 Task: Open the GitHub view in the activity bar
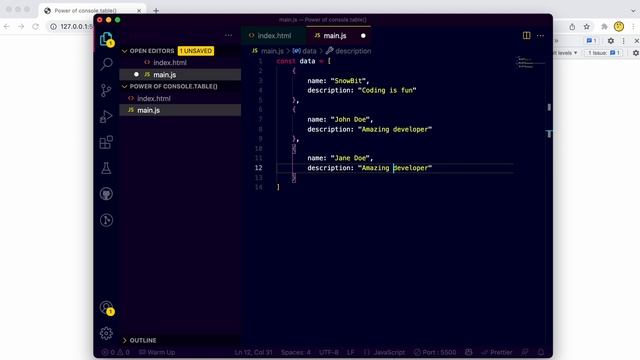pos(106,194)
